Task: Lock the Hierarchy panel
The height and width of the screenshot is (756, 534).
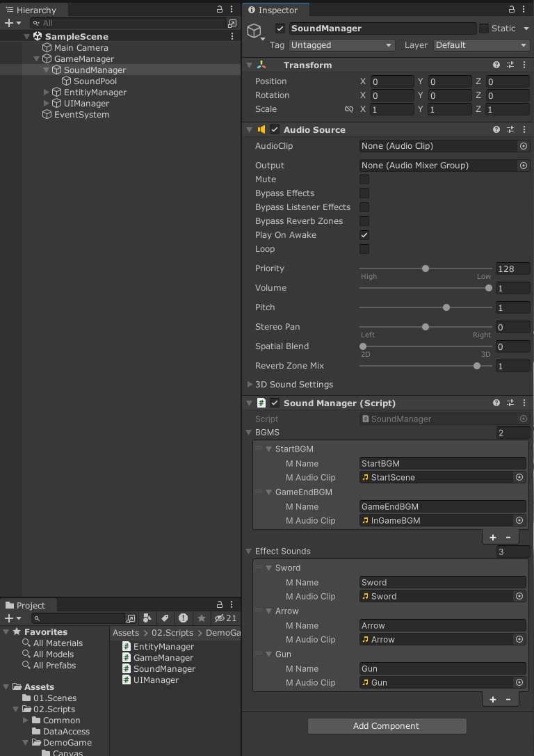Action: click(220, 9)
